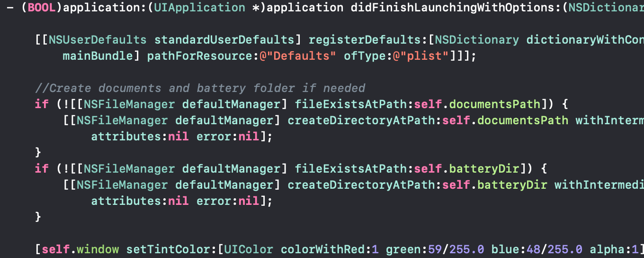Click the pathForResource selector

(x=200, y=56)
